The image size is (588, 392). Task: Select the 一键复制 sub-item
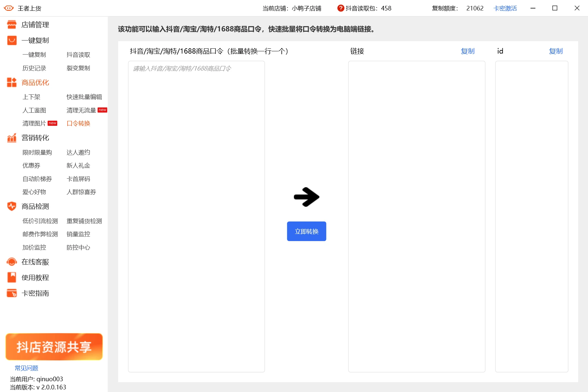[x=34, y=55]
